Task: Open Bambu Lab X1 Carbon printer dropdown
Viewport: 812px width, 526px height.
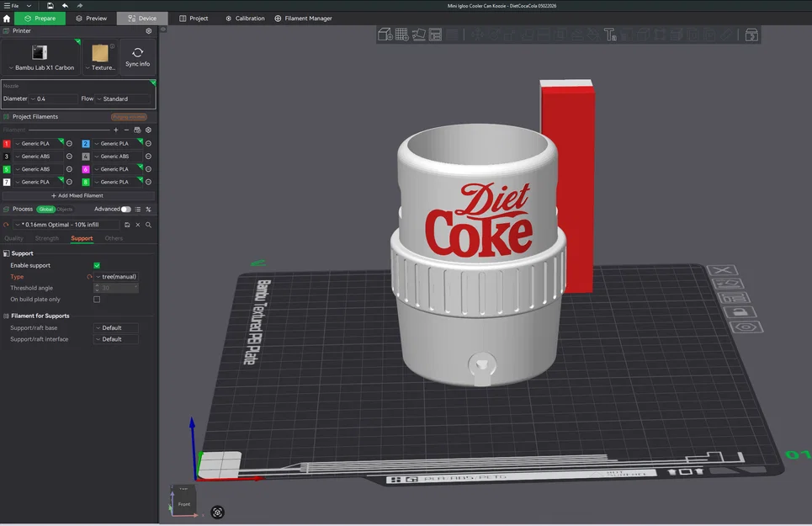Action: tap(41, 57)
